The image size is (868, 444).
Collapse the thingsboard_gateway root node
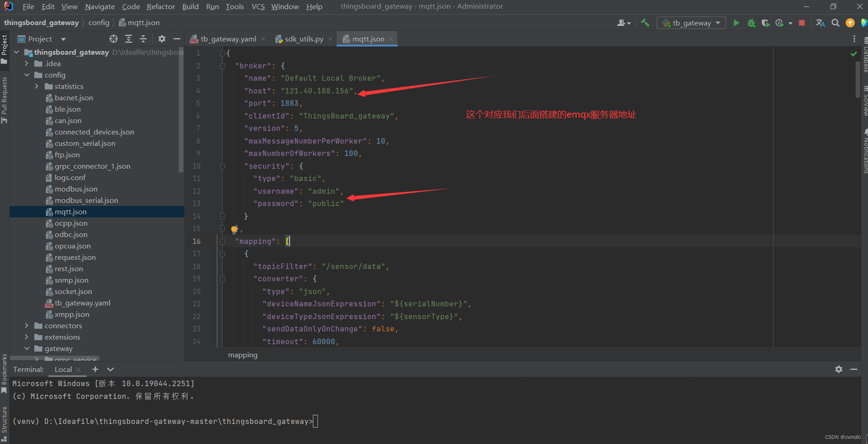(17, 52)
